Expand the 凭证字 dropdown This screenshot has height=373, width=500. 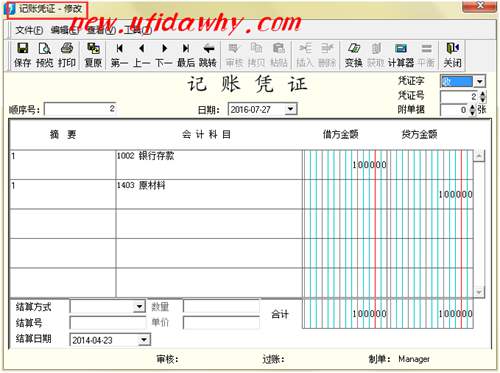click(480, 81)
